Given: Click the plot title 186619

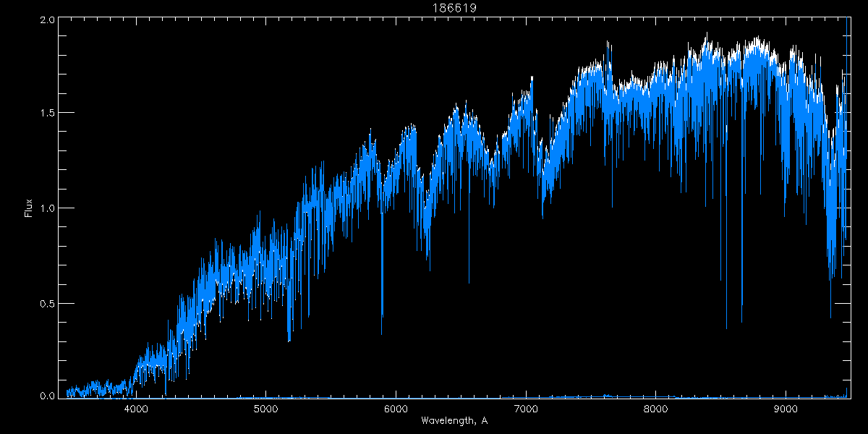Looking at the screenshot, I should tap(455, 7).
